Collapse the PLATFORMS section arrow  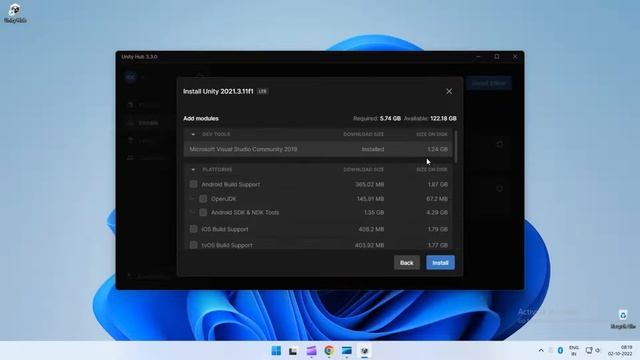[x=193, y=169]
